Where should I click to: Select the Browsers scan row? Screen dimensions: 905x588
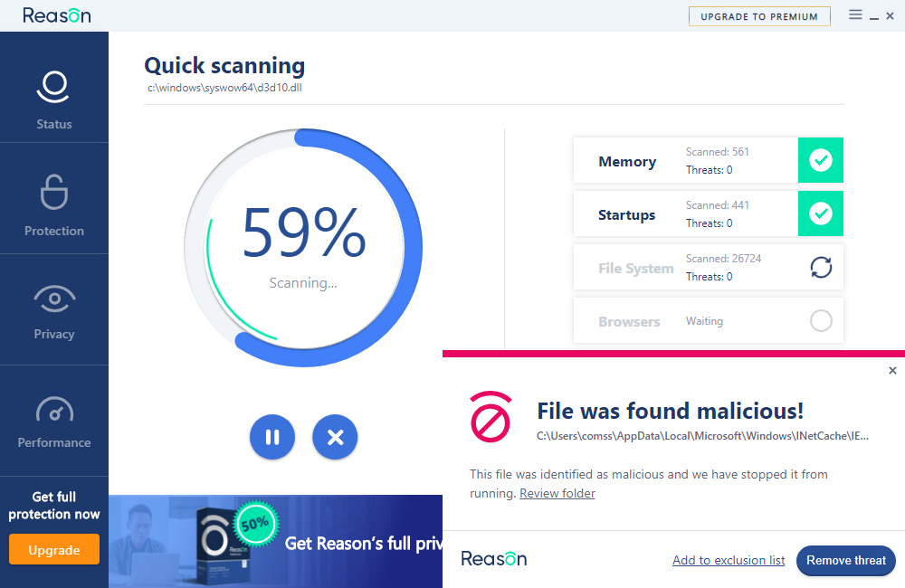[709, 320]
